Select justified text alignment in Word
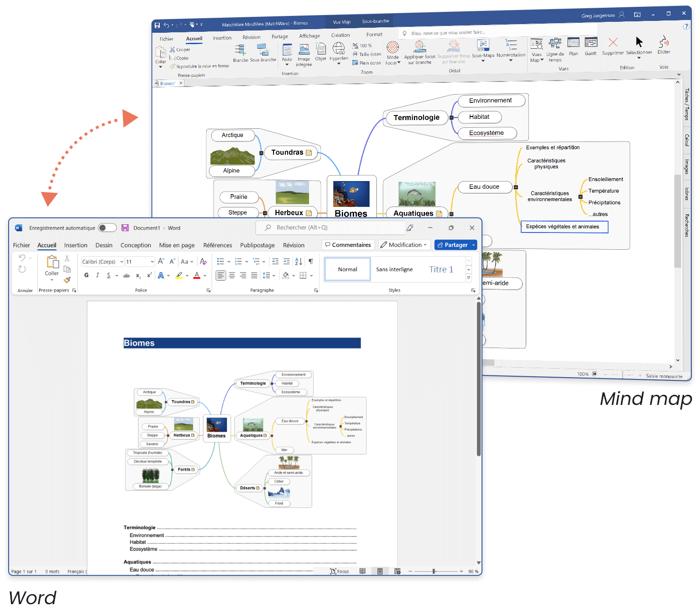The width and height of the screenshot is (700, 611). click(254, 275)
